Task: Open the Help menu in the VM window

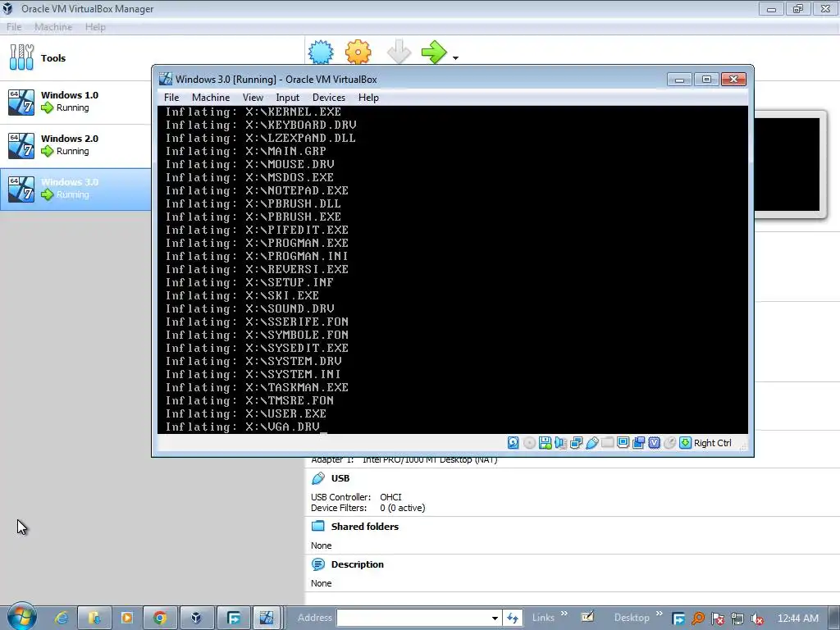Action: (x=368, y=98)
